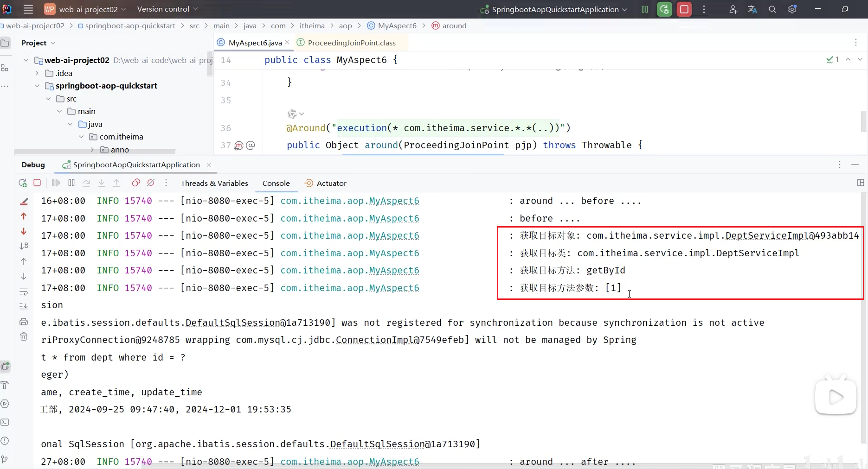The height and width of the screenshot is (469, 868).
Task: Open the Debug tool window options menu
Action: [840, 165]
